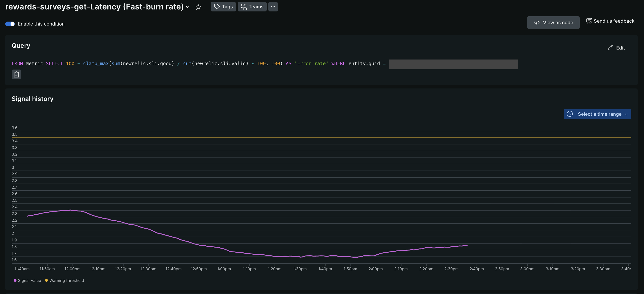Viewport: 644px width, 294px height.
Task: Open the Teams button
Action: (x=252, y=7)
